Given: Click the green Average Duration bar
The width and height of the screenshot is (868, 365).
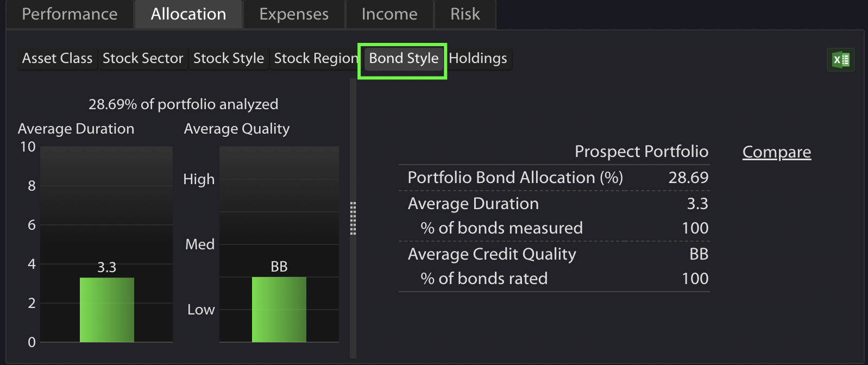Looking at the screenshot, I should [107, 310].
